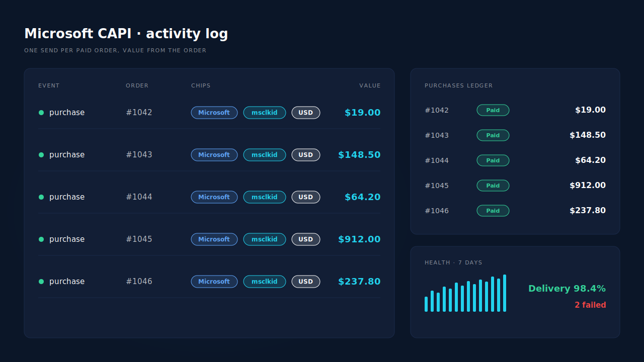Click the Value column header
Viewport: 644px width, 362px height.
pyautogui.click(x=370, y=85)
